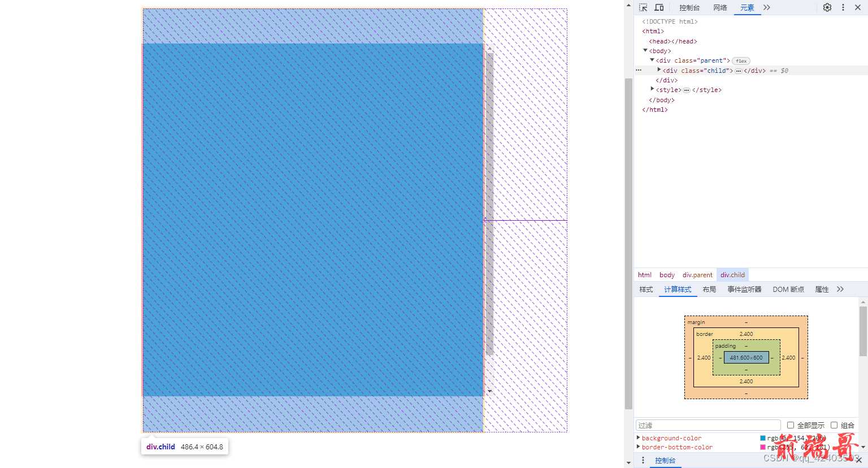Open DevTools settings gear

point(827,7)
